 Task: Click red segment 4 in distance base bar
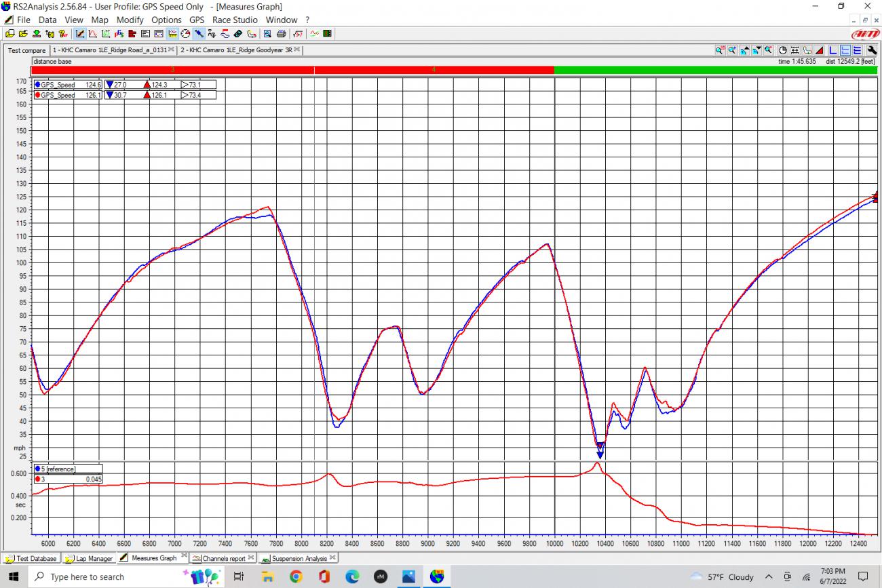pos(434,70)
